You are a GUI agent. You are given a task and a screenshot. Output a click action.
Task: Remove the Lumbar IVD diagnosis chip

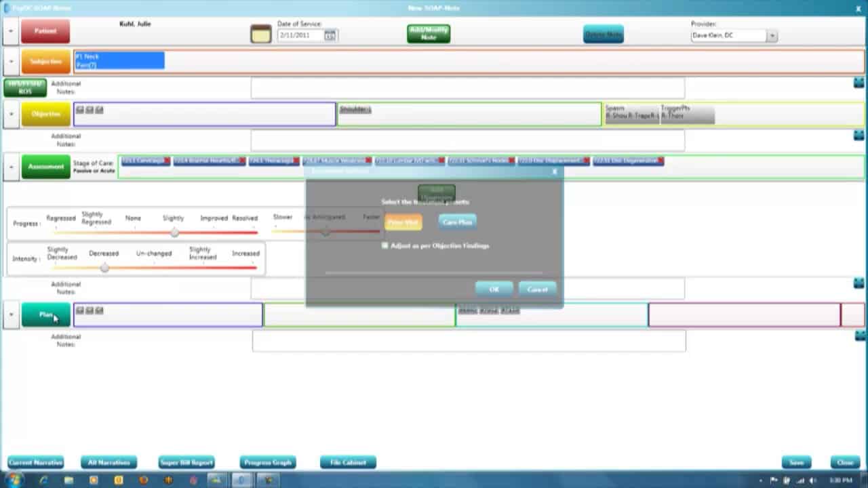pyautogui.click(x=441, y=161)
